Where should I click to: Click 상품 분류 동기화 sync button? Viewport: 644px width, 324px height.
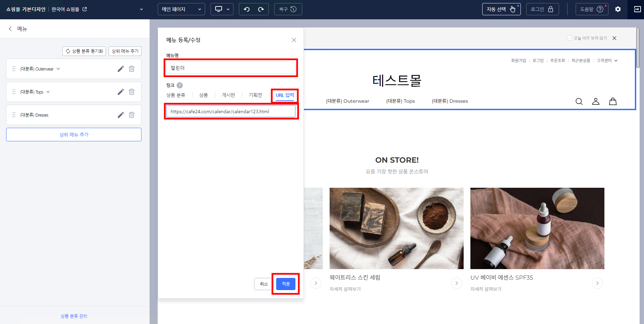pos(84,51)
